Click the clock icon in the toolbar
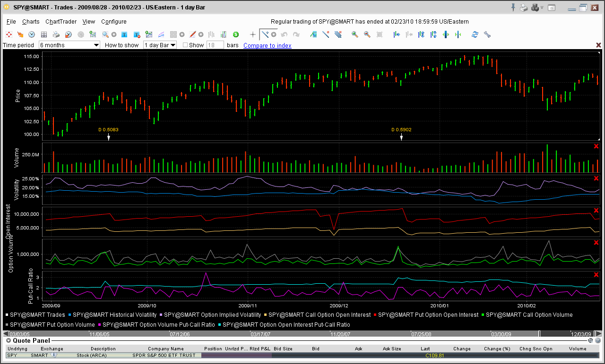605x364 pixels. tap(32, 34)
